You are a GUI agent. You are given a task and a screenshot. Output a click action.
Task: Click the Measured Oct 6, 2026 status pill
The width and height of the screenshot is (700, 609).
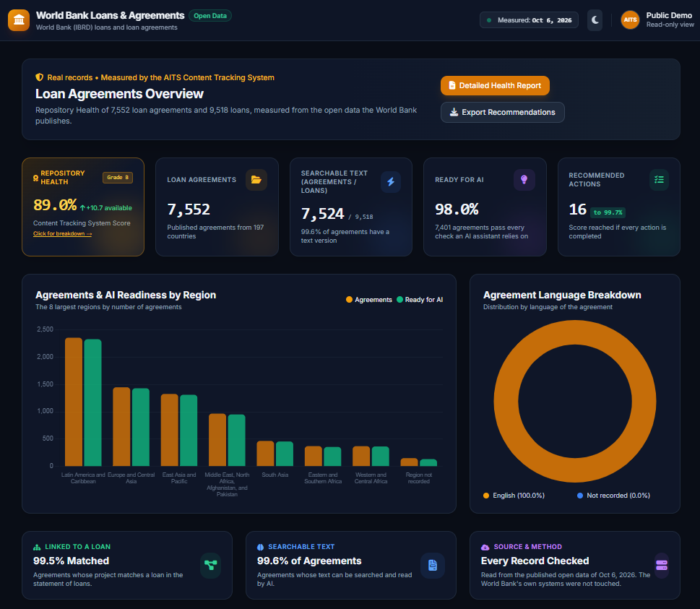529,20
